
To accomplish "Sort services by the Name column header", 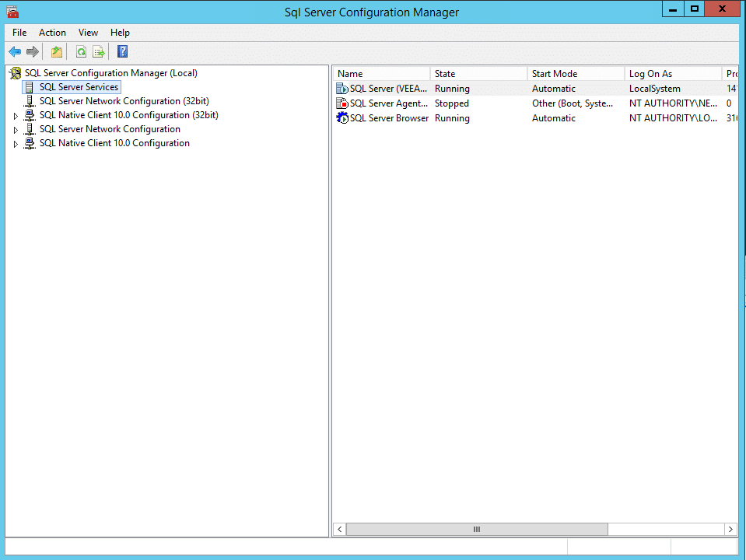I will (382, 74).
